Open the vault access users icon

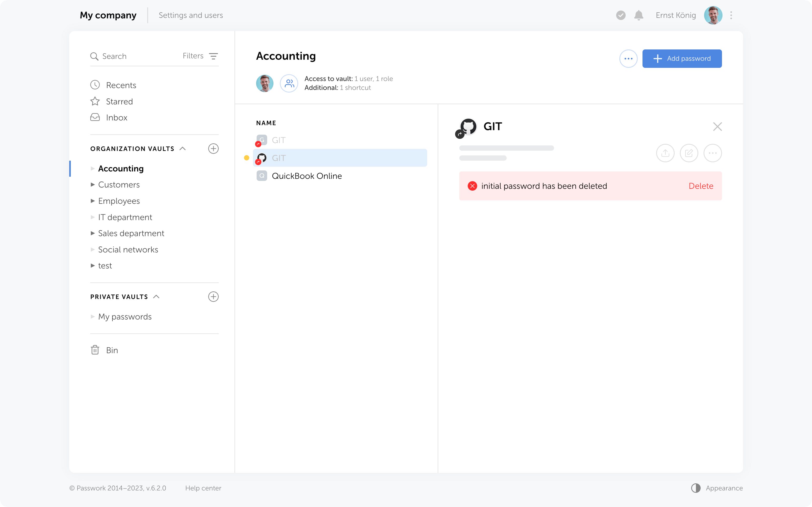(x=289, y=83)
